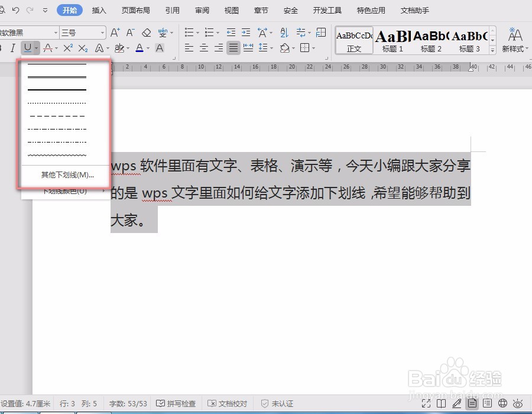Open the 安全 tab

[x=291, y=11]
